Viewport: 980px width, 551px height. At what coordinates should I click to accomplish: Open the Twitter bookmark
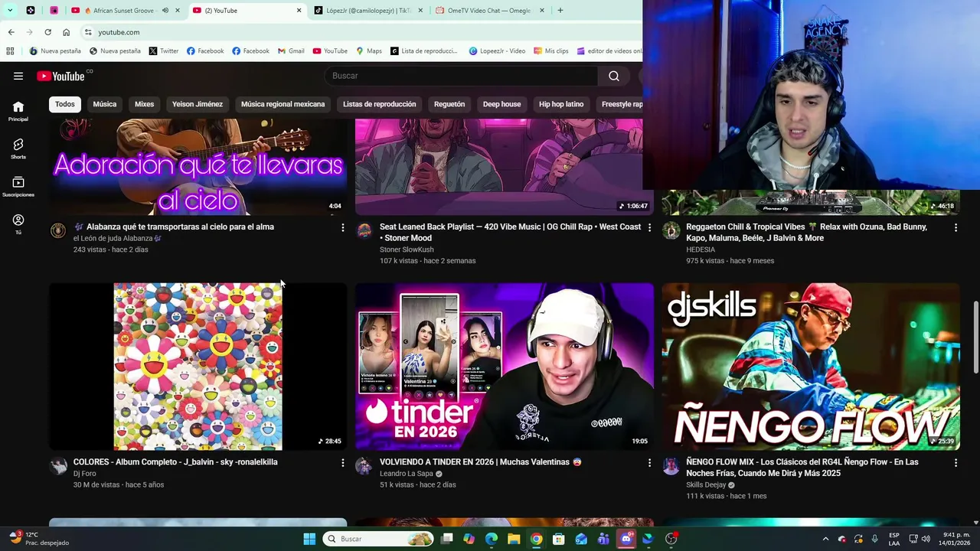164,51
